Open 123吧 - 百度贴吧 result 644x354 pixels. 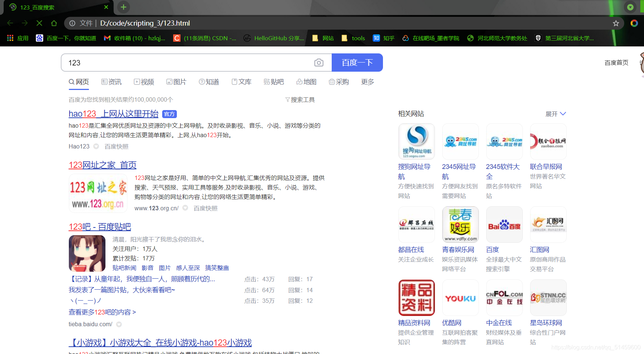tap(100, 227)
